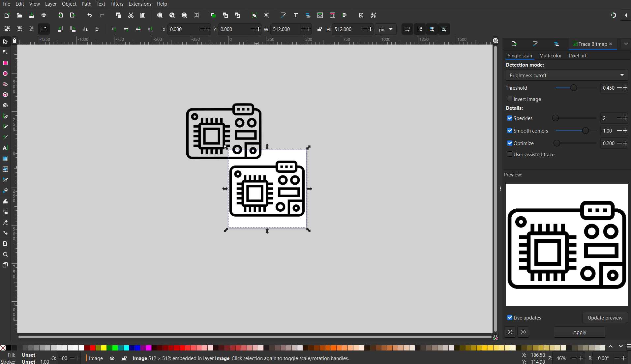Select the Paint bucket tool
631x364 pixels.
click(x=5, y=191)
